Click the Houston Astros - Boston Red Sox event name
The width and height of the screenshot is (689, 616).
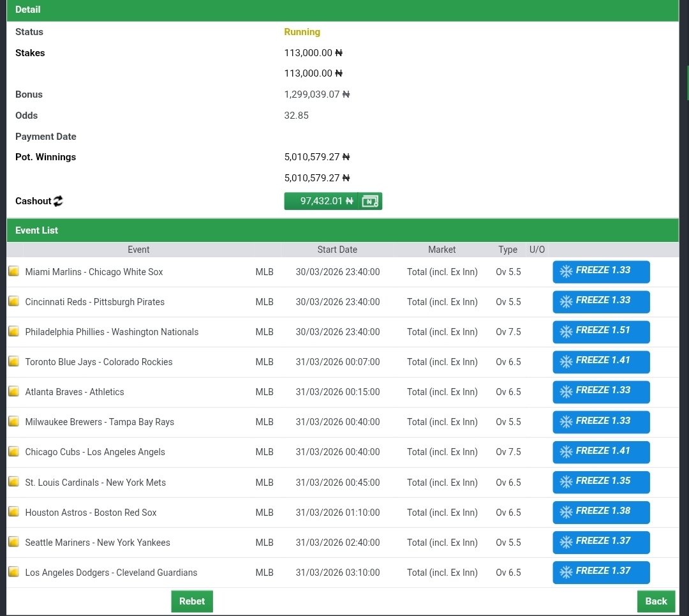[x=91, y=512]
